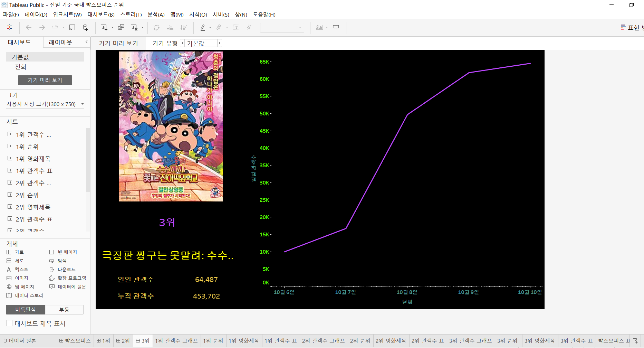Click the redo forward arrow

(x=42, y=27)
